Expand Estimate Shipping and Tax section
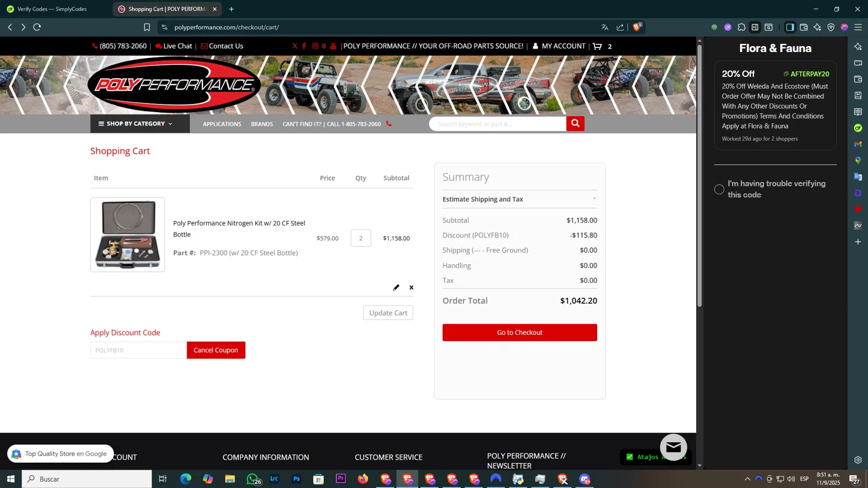The width and height of the screenshot is (868, 488). point(520,199)
